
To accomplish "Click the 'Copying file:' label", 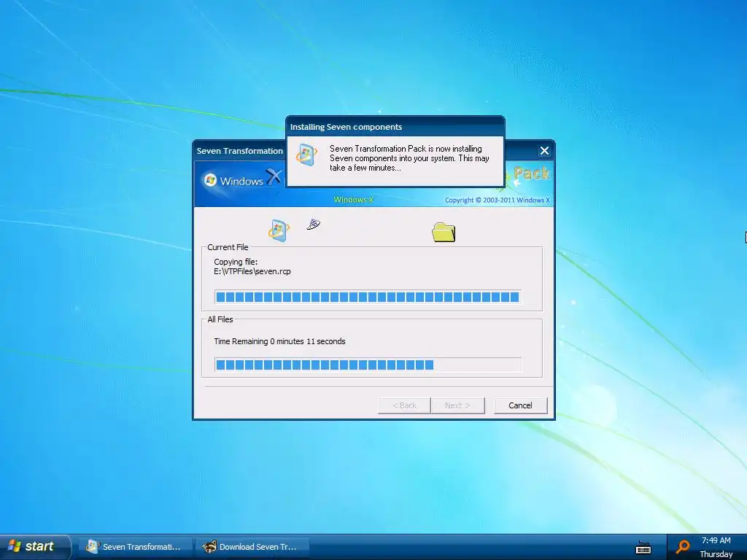I will pyautogui.click(x=236, y=262).
